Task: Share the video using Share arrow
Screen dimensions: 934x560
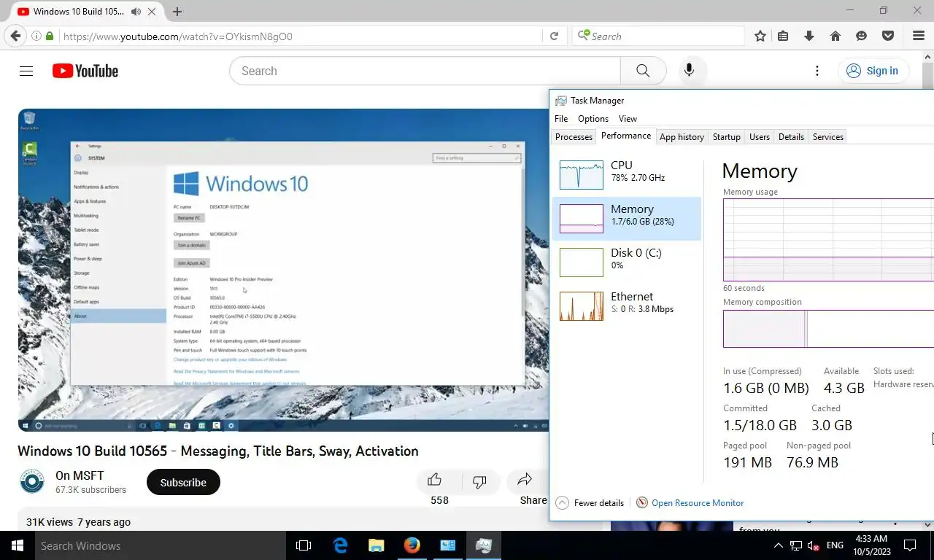Action: [x=525, y=480]
